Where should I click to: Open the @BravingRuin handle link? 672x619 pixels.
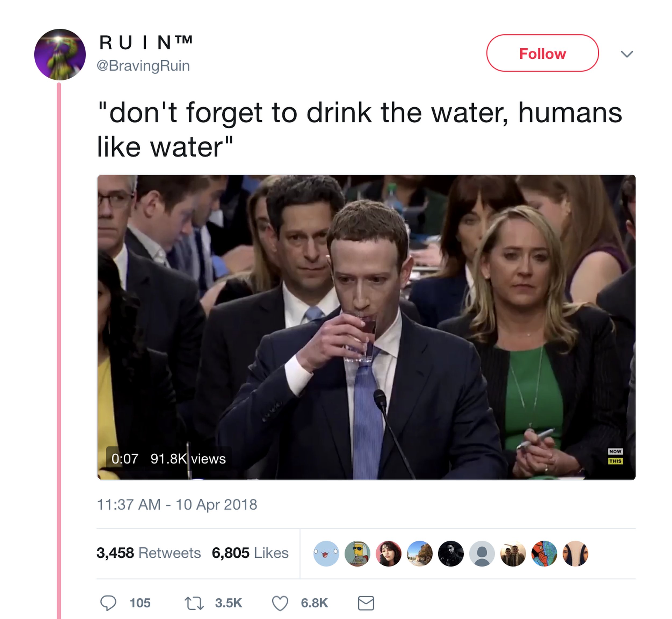(x=143, y=66)
